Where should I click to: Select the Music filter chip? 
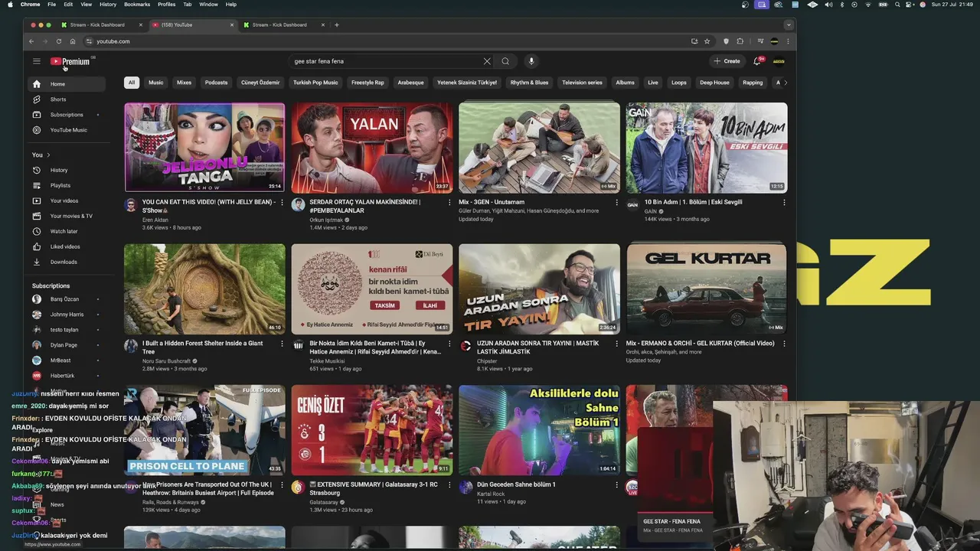pyautogui.click(x=156, y=83)
